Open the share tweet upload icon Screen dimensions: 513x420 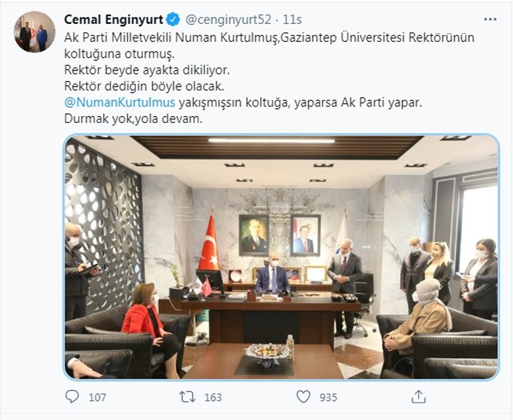[419, 396]
